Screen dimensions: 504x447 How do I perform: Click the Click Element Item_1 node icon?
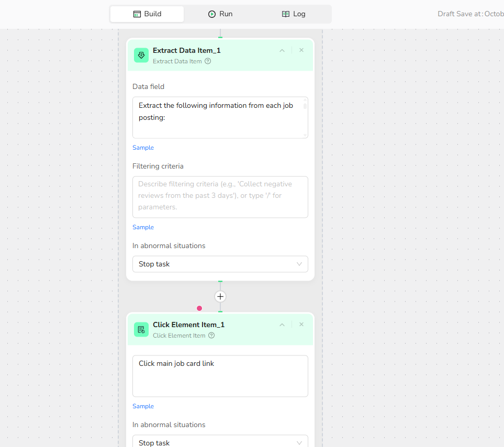click(141, 330)
